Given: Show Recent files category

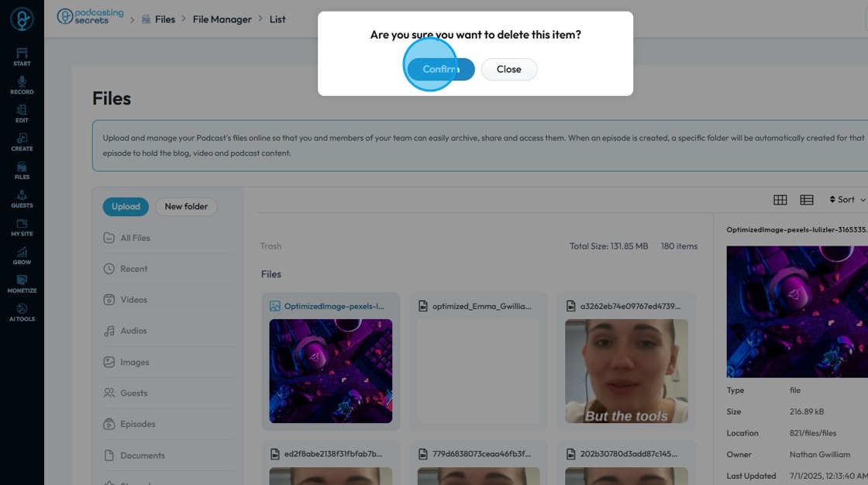Looking at the screenshot, I should click(x=168, y=269).
